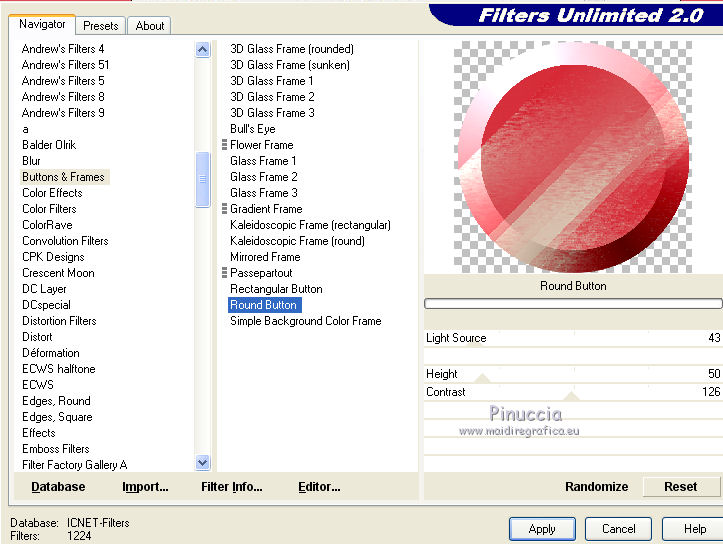Select the Navigator tab
Viewport: 723px width, 544px height.
[42, 24]
